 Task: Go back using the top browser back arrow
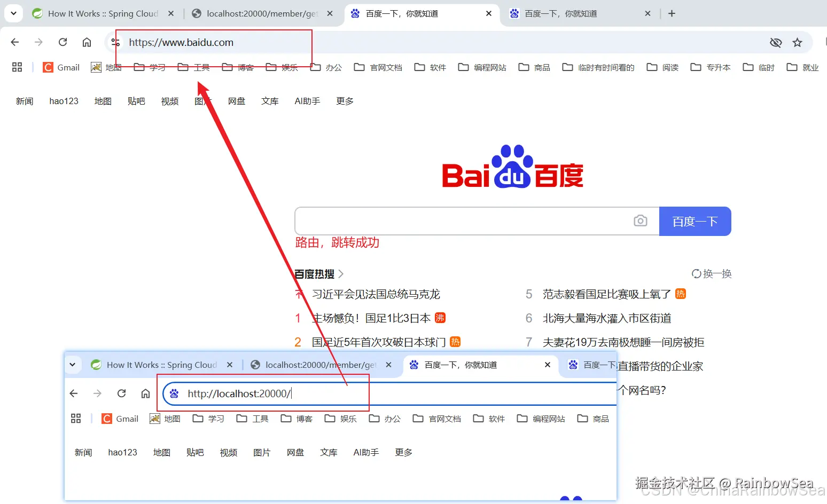[15, 42]
